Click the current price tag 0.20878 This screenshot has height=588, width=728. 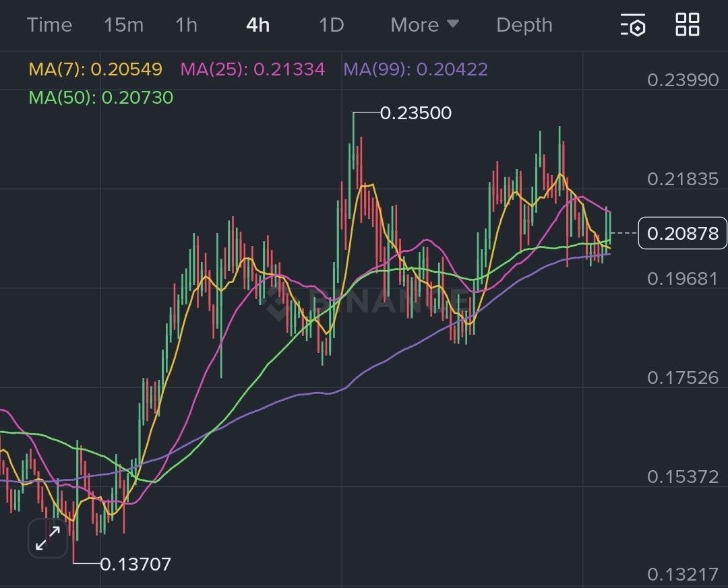tap(682, 234)
